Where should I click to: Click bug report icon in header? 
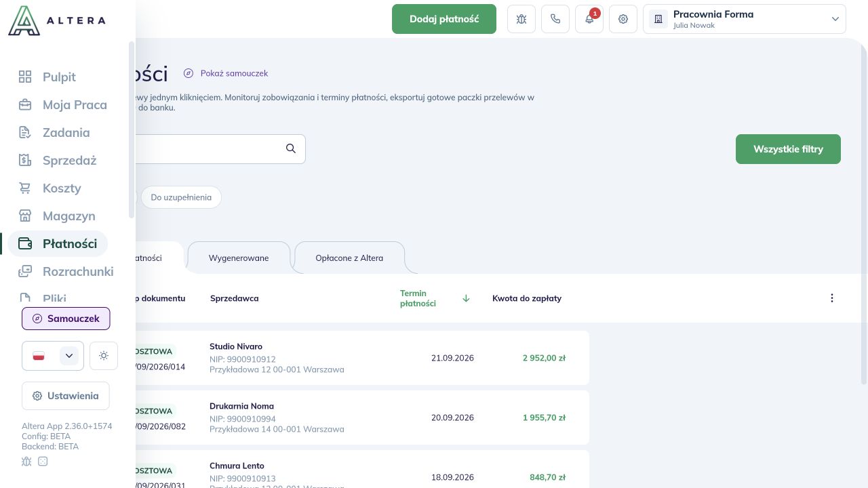coord(521,19)
